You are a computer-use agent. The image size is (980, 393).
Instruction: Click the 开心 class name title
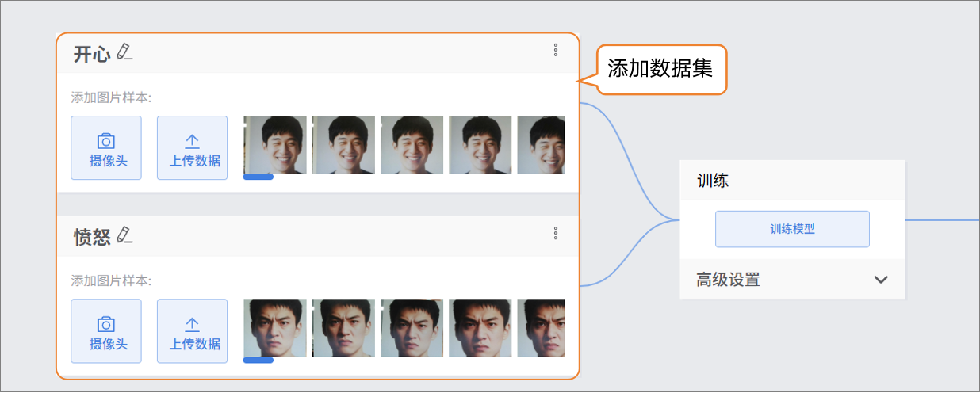click(x=92, y=54)
